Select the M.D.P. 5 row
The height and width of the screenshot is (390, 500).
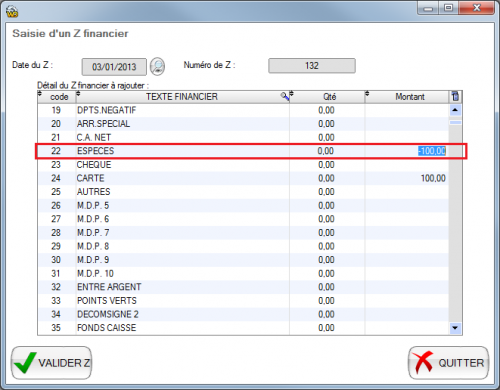point(243,205)
